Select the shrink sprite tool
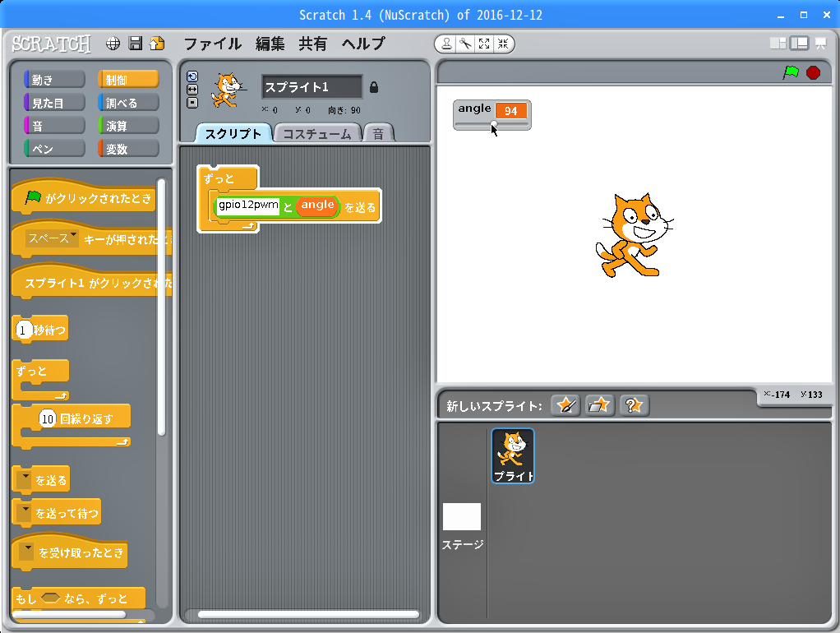 [x=503, y=44]
